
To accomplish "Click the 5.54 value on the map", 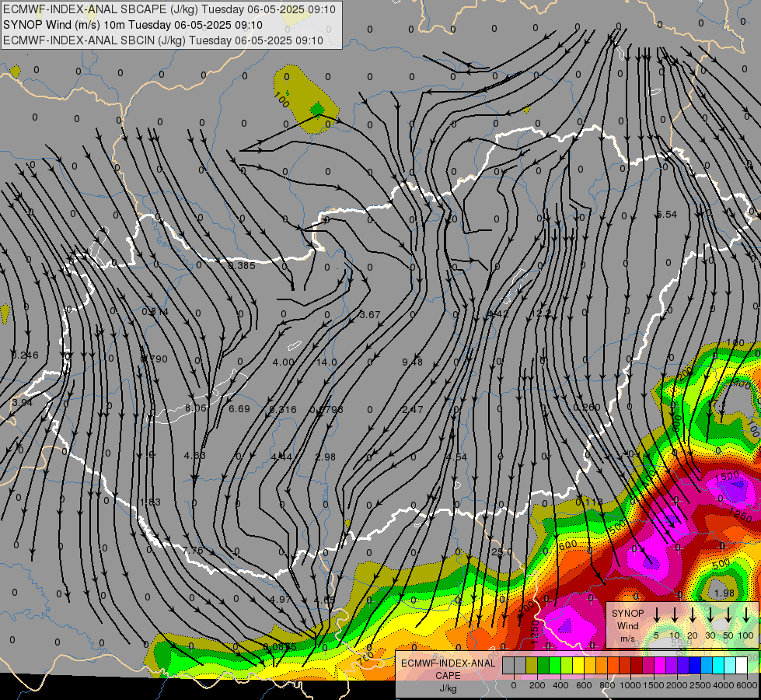I will (x=666, y=215).
